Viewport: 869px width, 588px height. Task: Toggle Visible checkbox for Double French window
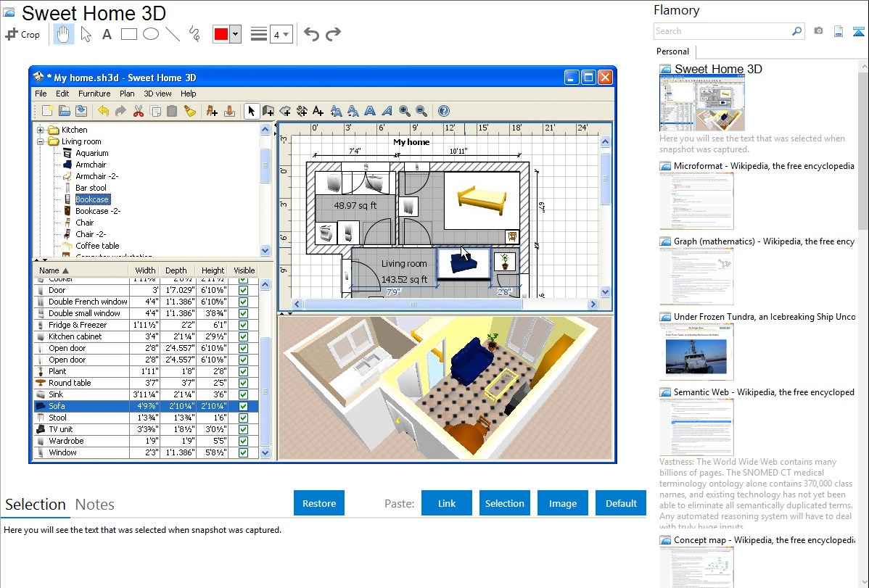click(x=243, y=302)
